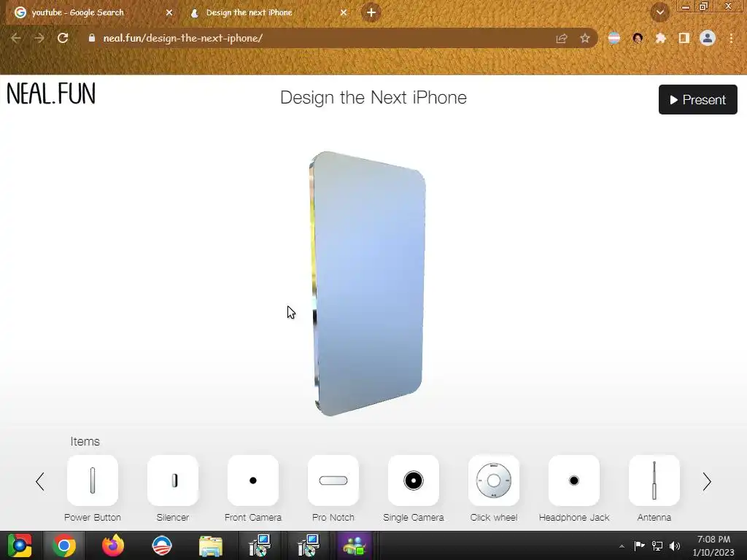747x560 pixels.
Task: Open volume control in system tray
Action: point(675,545)
